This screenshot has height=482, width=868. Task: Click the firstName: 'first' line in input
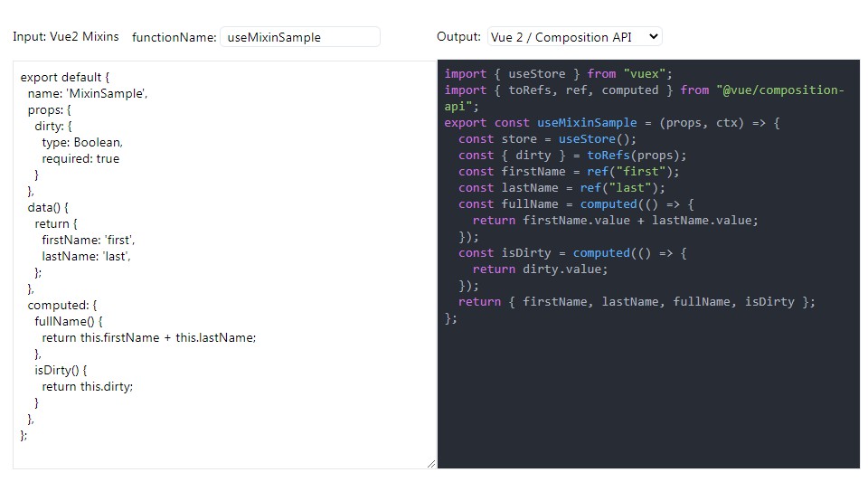88,240
